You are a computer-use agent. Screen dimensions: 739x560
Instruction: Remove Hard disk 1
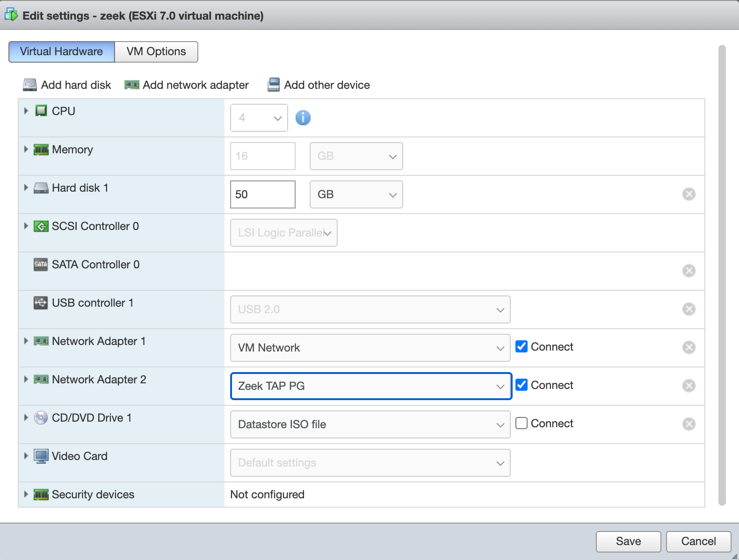[689, 194]
